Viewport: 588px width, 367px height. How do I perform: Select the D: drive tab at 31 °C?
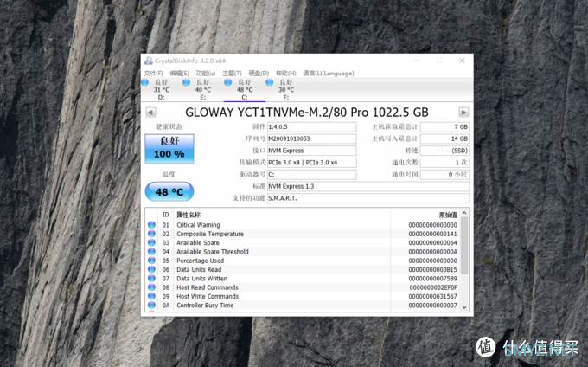pos(161,90)
